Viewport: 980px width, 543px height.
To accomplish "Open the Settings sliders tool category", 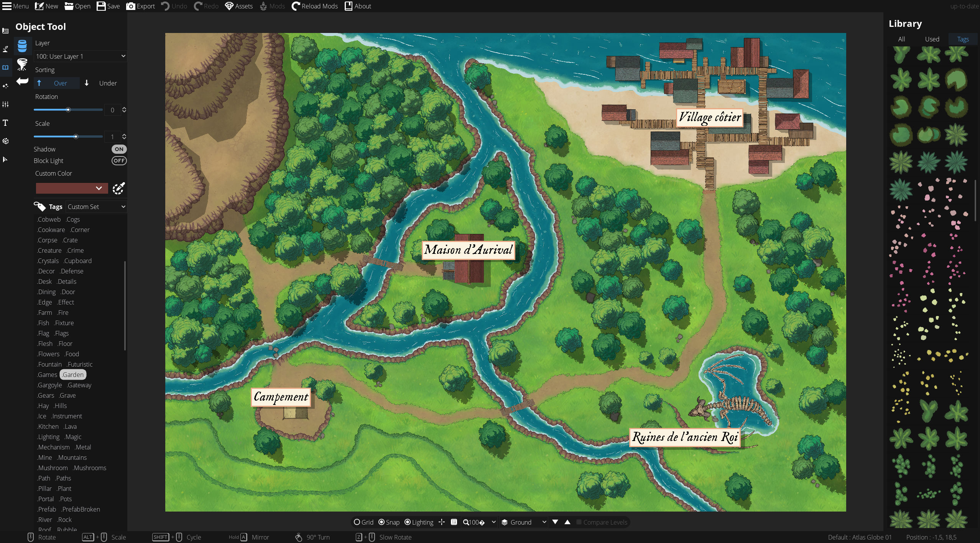I will 5,104.
